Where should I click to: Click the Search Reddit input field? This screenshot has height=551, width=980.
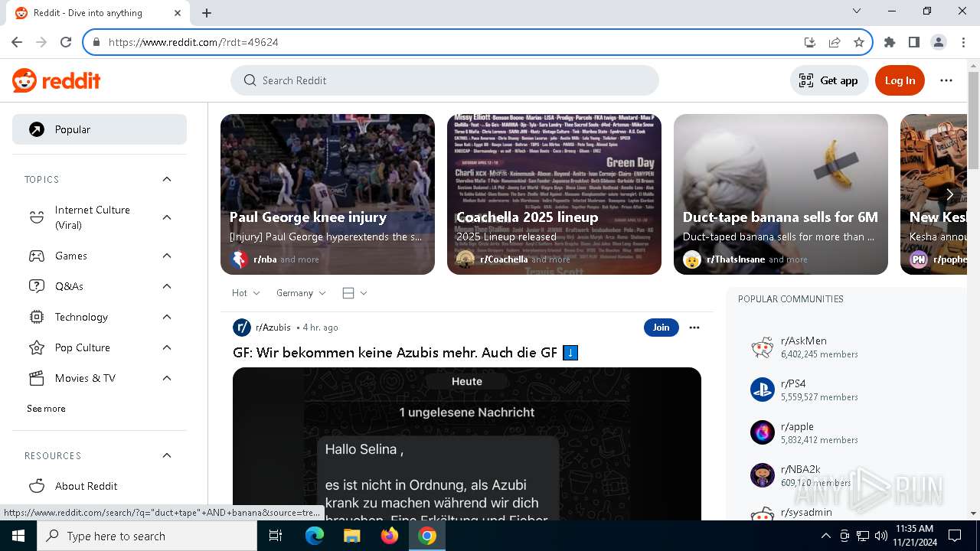[445, 80]
